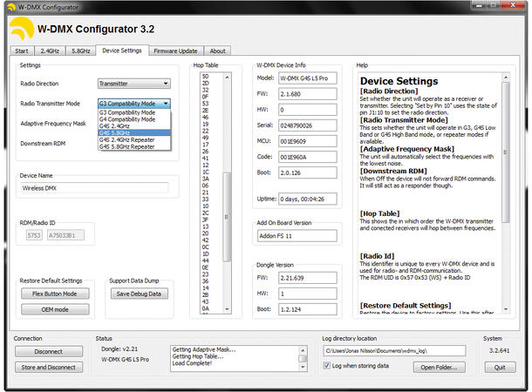532x392 pixels.
Task: Open the 5.8GHz tab
Action: click(x=81, y=51)
